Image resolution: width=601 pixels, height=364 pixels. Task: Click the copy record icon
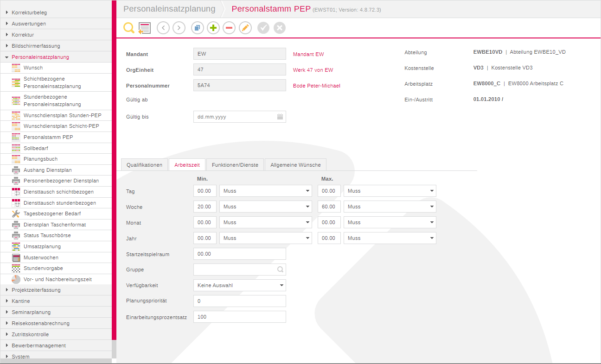(x=198, y=28)
